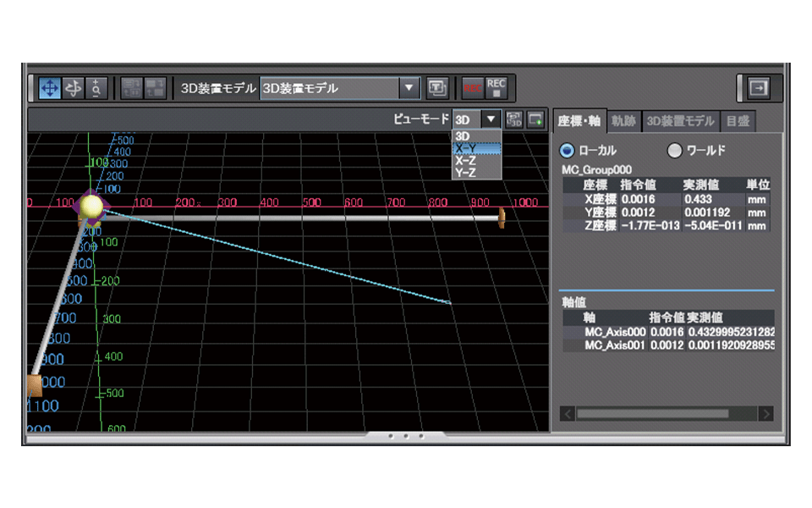The image size is (812, 508).
Task: Click the panel undock arrow icon
Action: [759, 88]
